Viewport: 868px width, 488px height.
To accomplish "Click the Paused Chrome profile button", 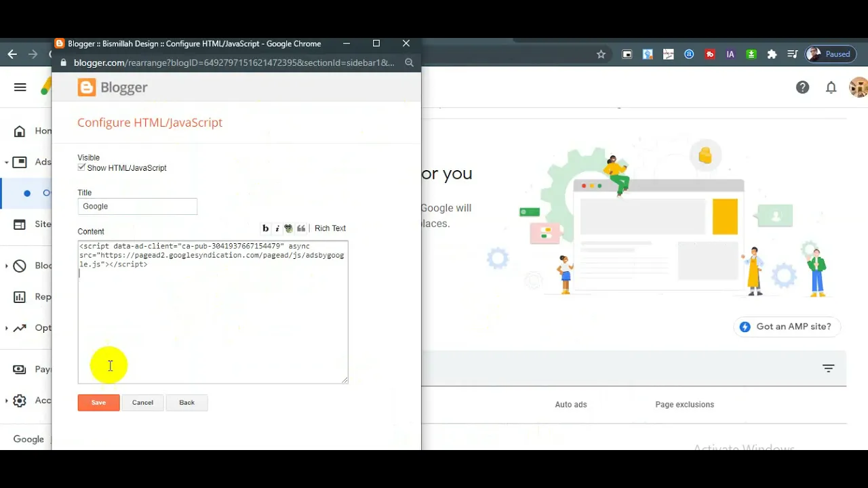I will click(x=831, y=54).
